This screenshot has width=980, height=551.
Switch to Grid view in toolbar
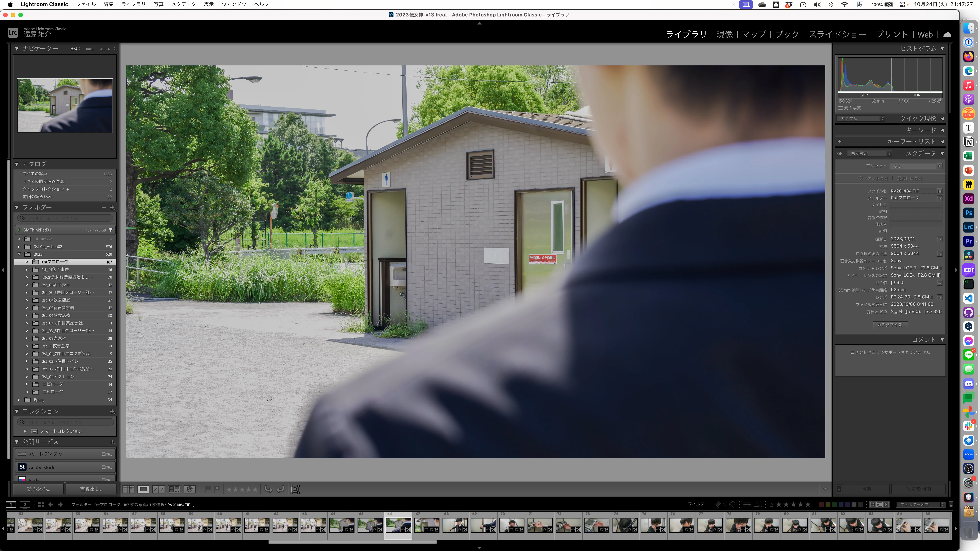tap(128, 489)
